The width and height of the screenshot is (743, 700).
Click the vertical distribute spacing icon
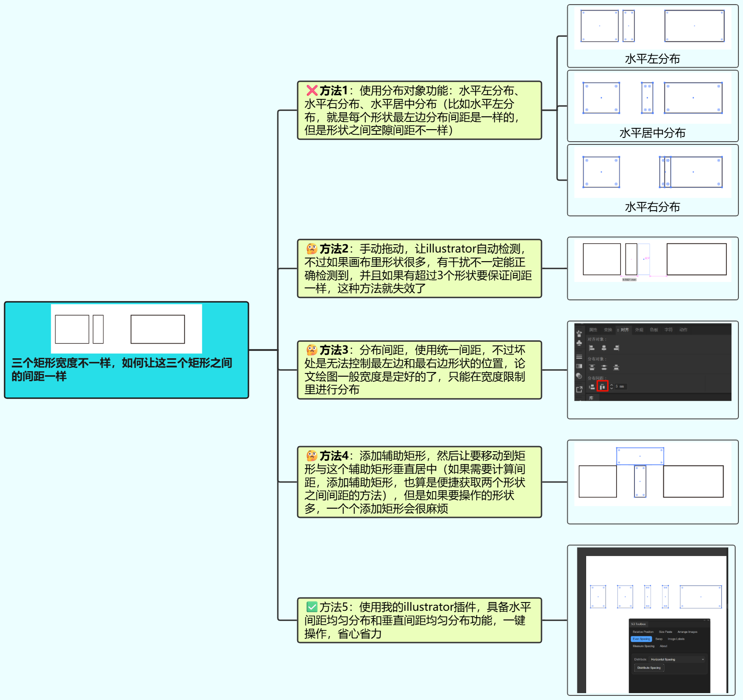pos(592,387)
